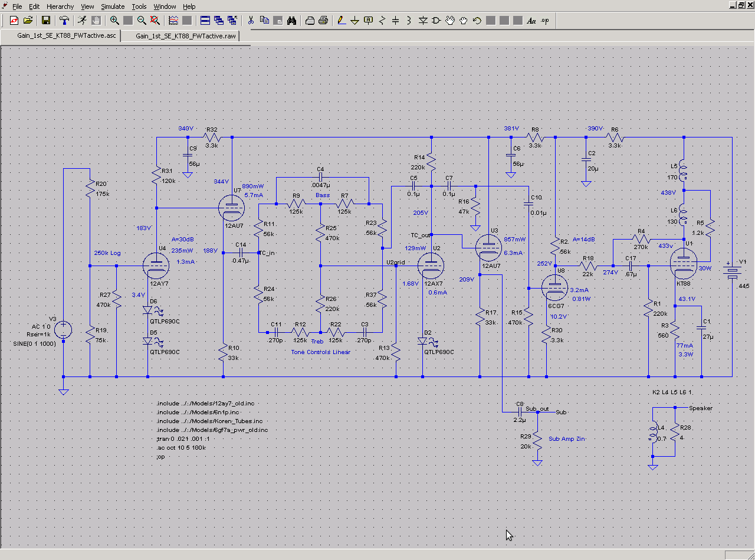Select the Draw Wire pencil tool
The height and width of the screenshot is (560, 755).
click(342, 21)
